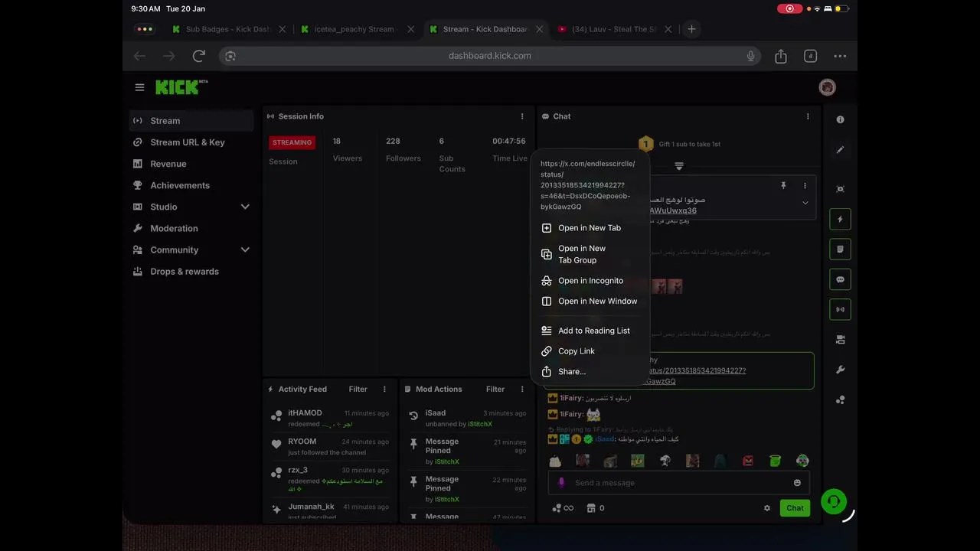Reload the page
This screenshot has height=551, width=980.
coord(199,56)
